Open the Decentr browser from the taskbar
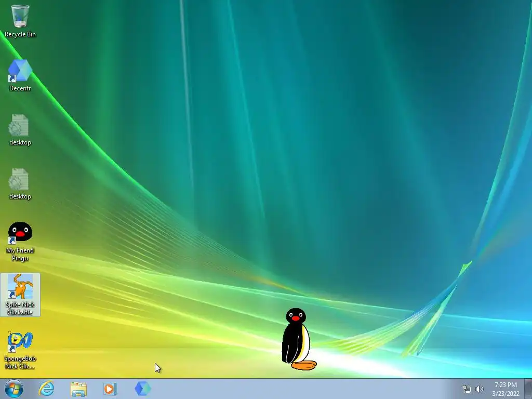The height and width of the screenshot is (399, 532). click(142, 389)
